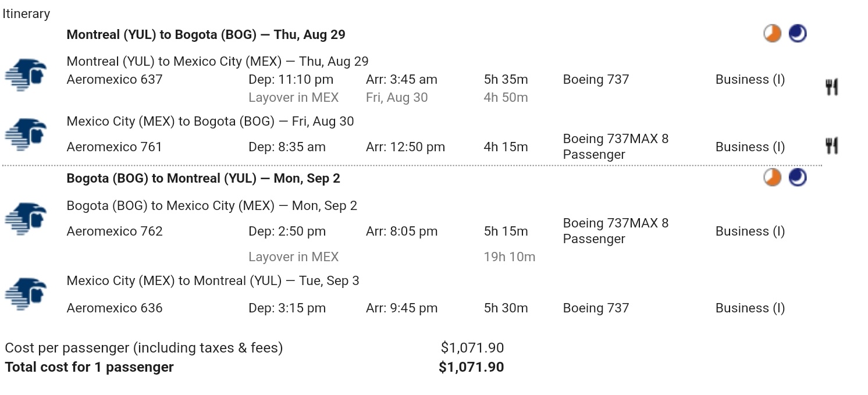Click the Itinerary label at top

tap(26, 13)
